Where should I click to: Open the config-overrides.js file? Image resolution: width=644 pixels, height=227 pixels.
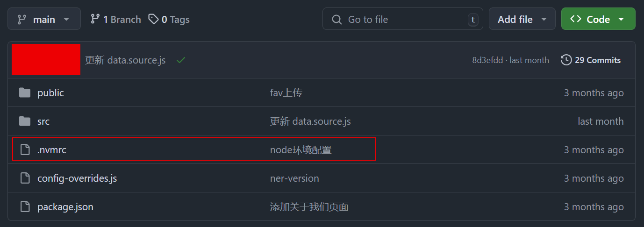point(77,178)
